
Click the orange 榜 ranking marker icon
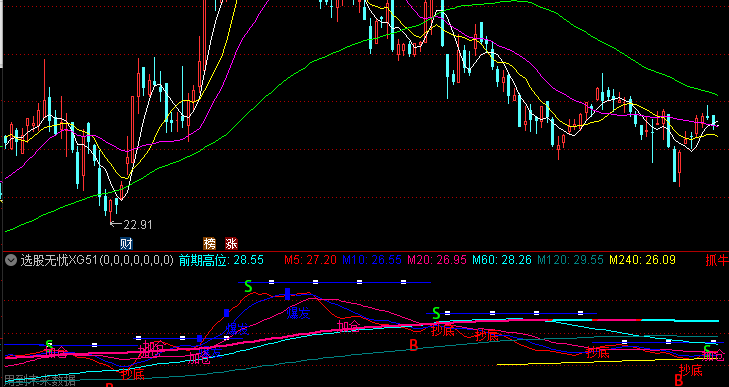210,243
